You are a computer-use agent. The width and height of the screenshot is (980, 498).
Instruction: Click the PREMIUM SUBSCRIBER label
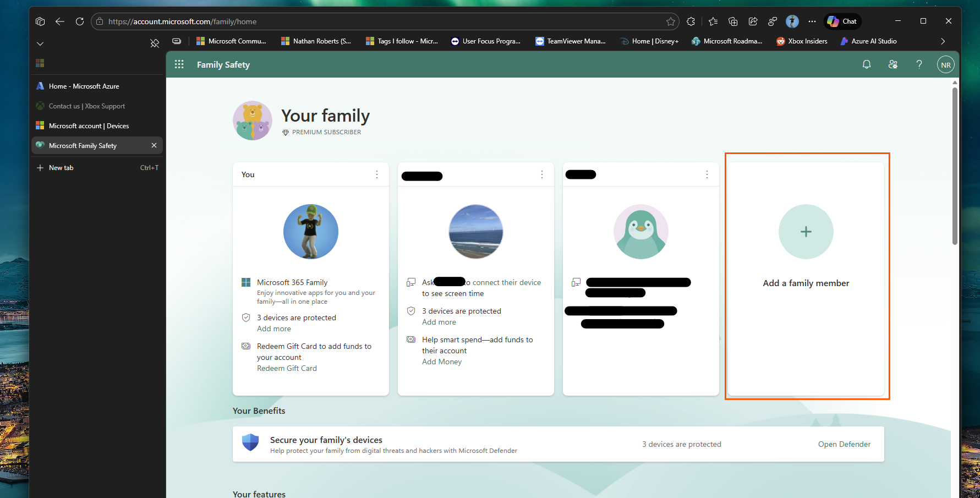click(x=327, y=133)
